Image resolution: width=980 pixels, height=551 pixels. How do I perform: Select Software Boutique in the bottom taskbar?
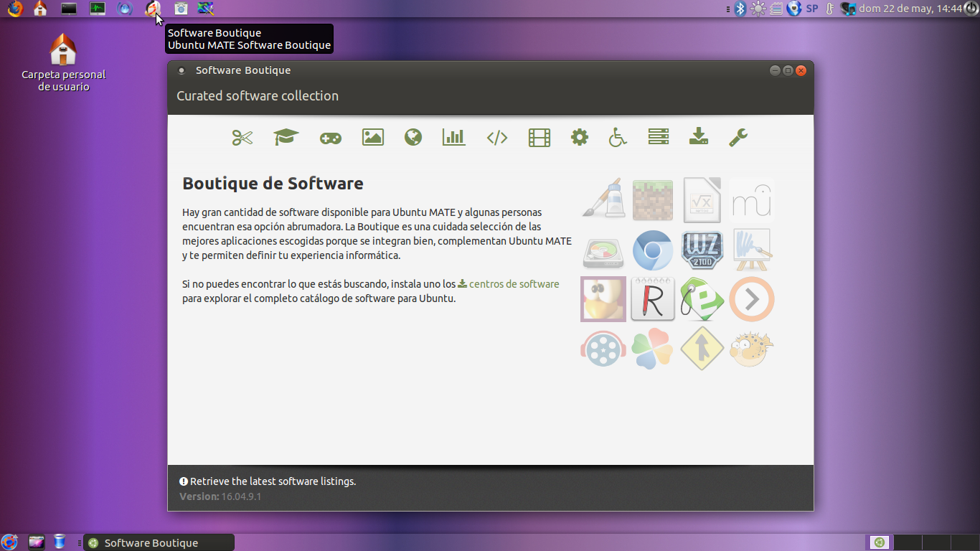point(159,542)
